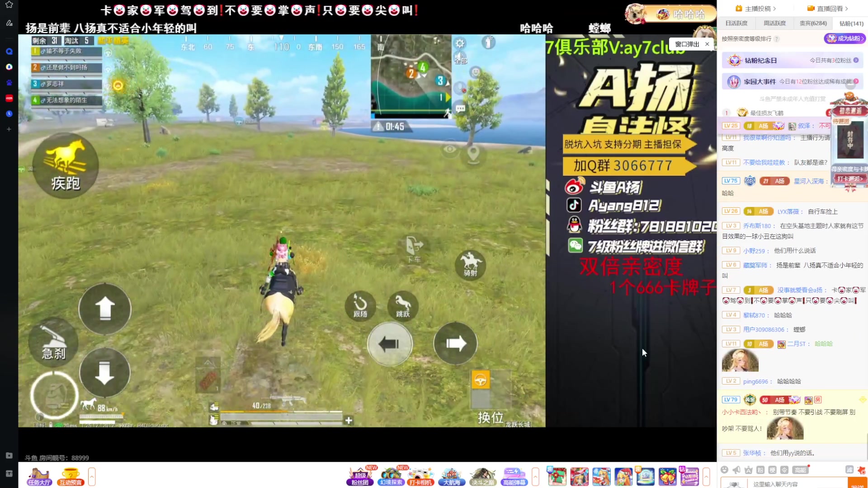The image size is (868, 488).
Task: Open the 决斗之巅 game icon
Action: click(482, 477)
